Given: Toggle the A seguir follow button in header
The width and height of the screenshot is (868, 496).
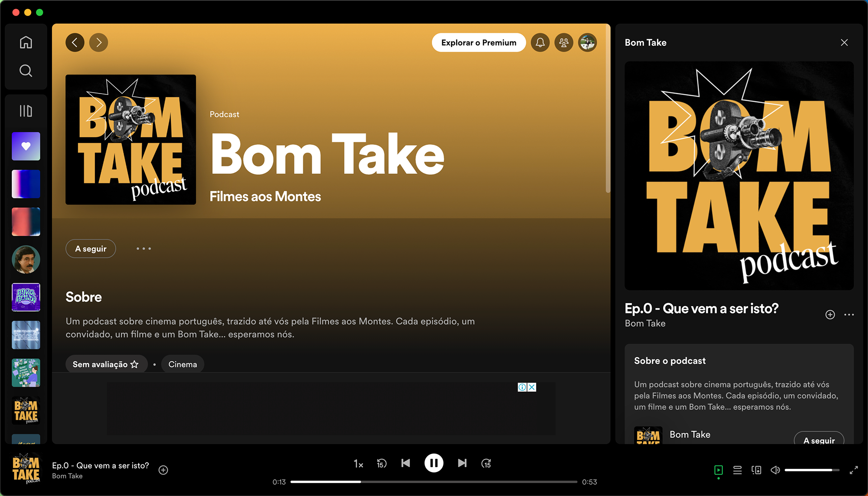Looking at the screenshot, I should pyautogui.click(x=91, y=248).
